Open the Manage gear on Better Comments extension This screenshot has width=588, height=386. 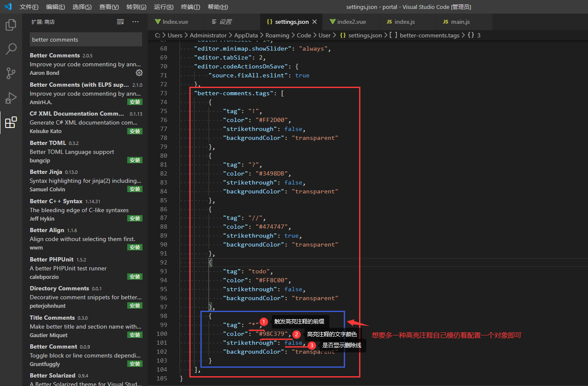(x=139, y=73)
